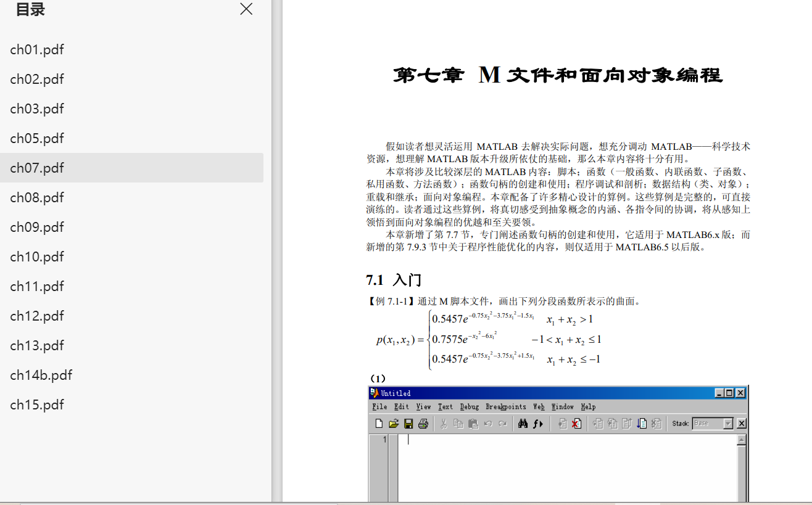The height and width of the screenshot is (505, 812).
Task: Select ch05.pdf in the contents list
Action: tap(131, 138)
